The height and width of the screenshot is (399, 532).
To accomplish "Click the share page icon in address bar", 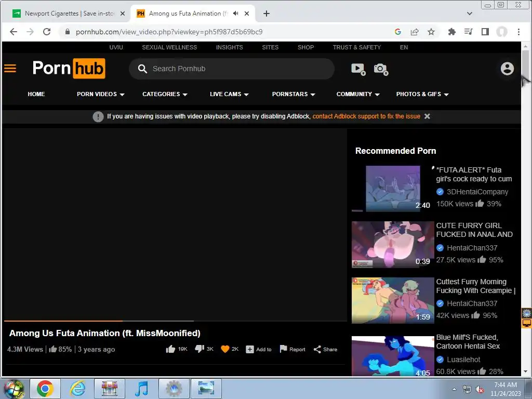I will pyautogui.click(x=415, y=32).
